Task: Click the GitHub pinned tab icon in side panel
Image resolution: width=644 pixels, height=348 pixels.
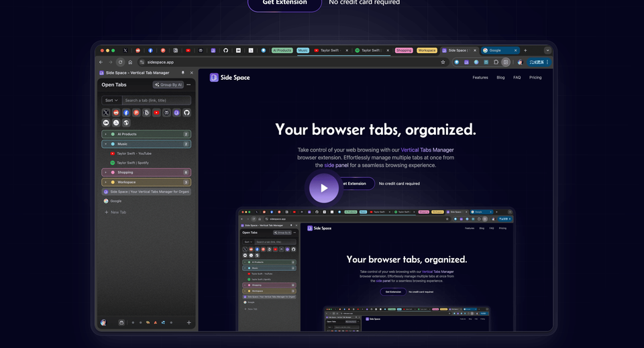Action: [186, 113]
